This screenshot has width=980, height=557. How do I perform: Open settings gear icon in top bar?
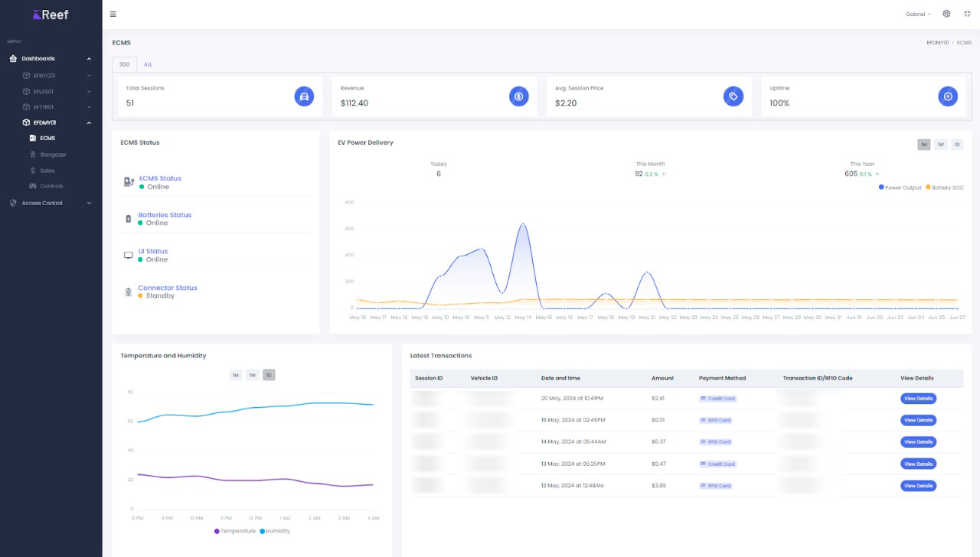click(x=946, y=14)
